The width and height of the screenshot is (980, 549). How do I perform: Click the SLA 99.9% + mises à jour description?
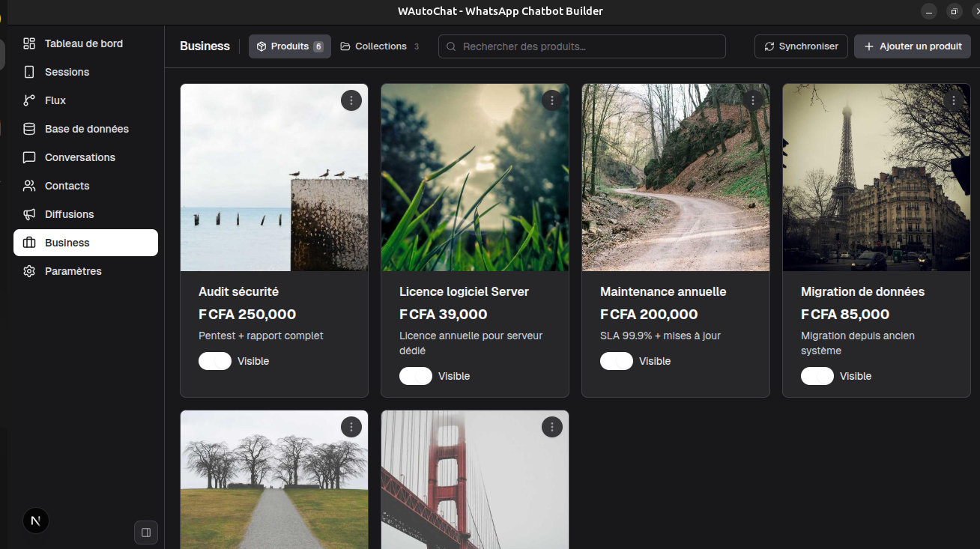pos(660,336)
